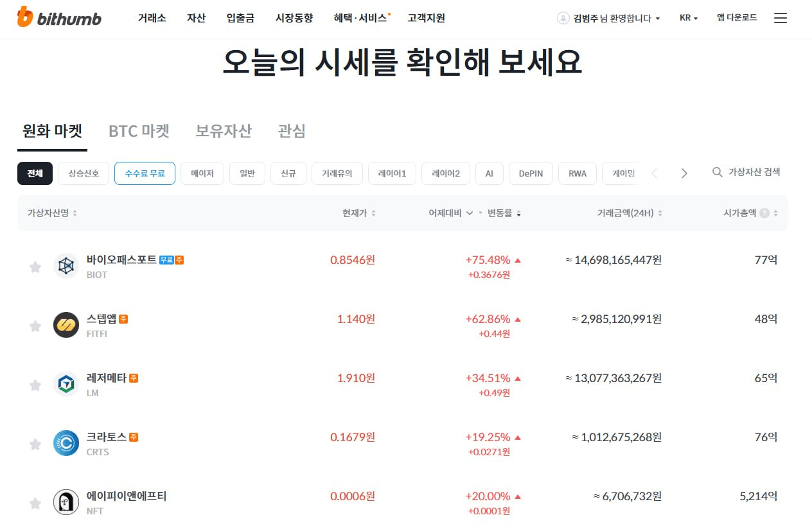Select the 게이밍 filter chip
The image size is (812, 531).
point(621,173)
